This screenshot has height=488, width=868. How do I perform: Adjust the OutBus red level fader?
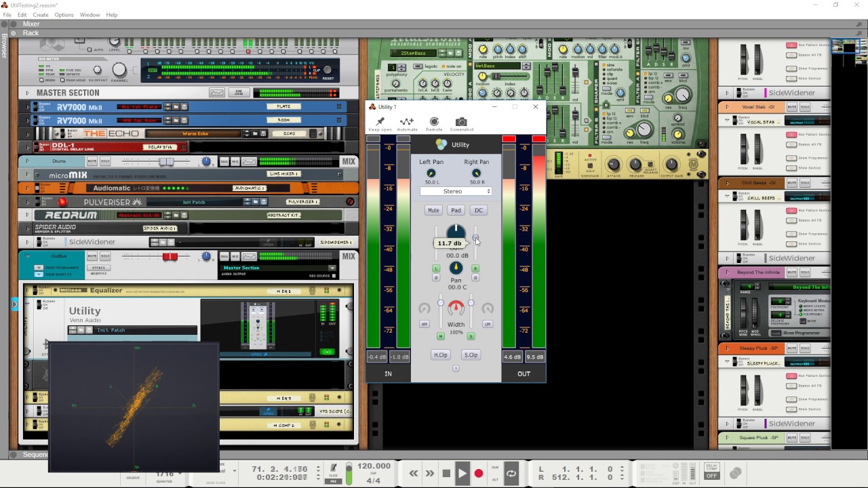tap(170, 256)
